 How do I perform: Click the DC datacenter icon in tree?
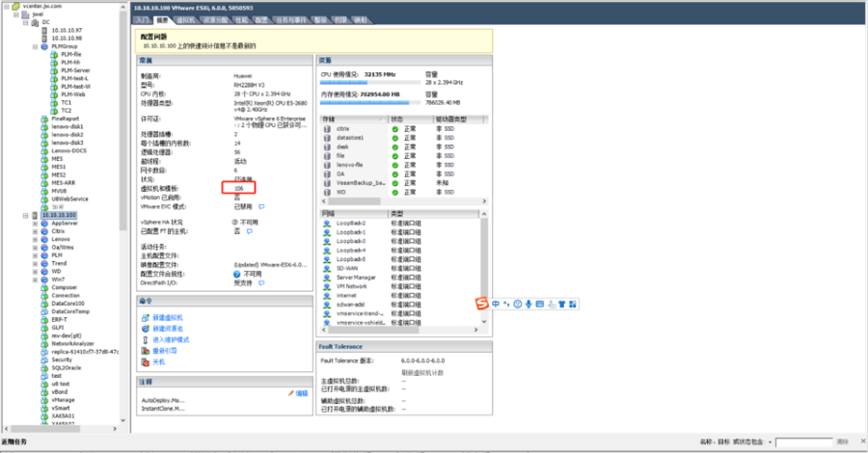(x=34, y=22)
